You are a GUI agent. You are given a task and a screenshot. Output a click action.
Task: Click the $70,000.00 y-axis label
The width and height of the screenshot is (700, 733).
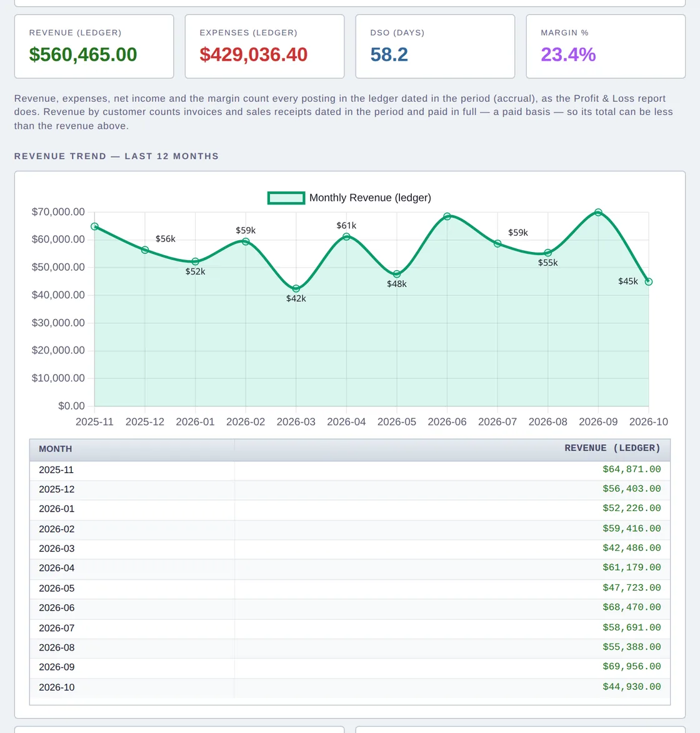(58, 212)
